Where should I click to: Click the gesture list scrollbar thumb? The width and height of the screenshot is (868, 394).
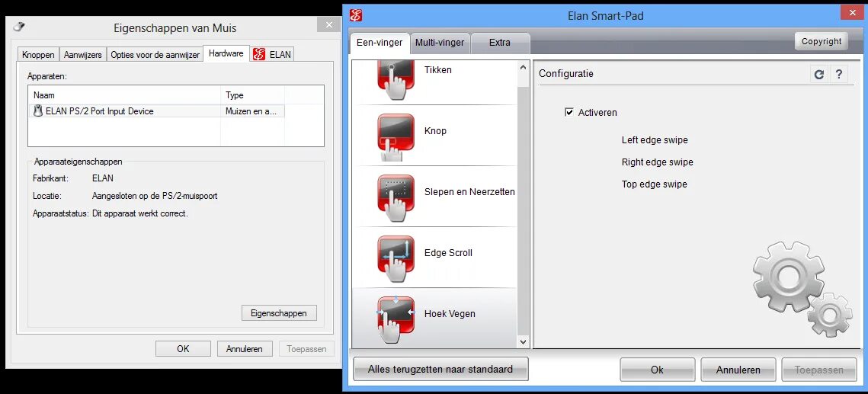[x=523, y=210]
